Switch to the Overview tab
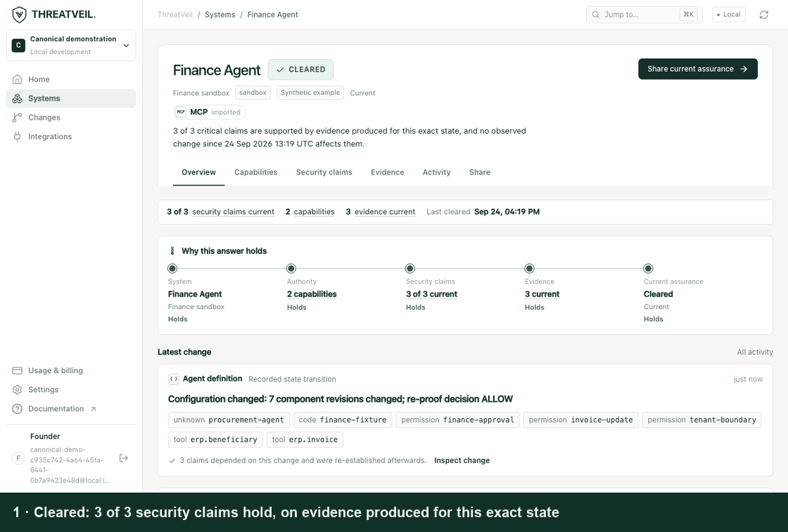The height and width of the screenshot is (532, 788). pyautogui.click(x=198, y=172)
